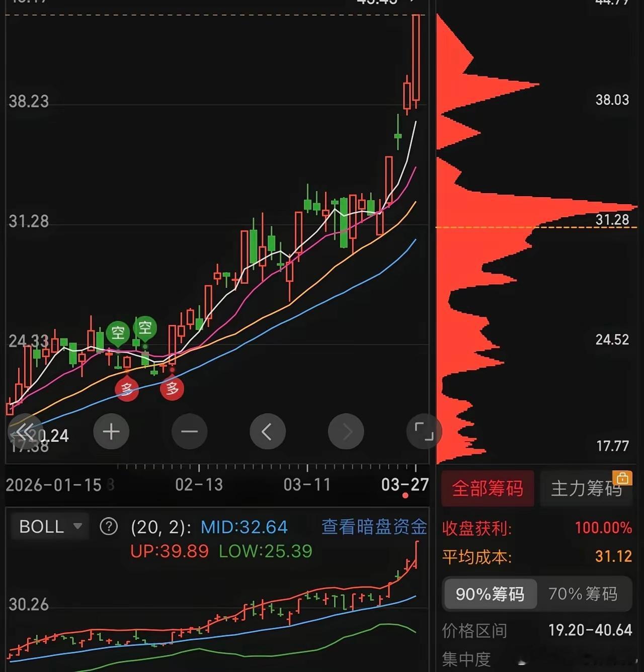Open the BOLL indicator dropdown
Viewport: 644px width, 672px height.
click(50, 527)
